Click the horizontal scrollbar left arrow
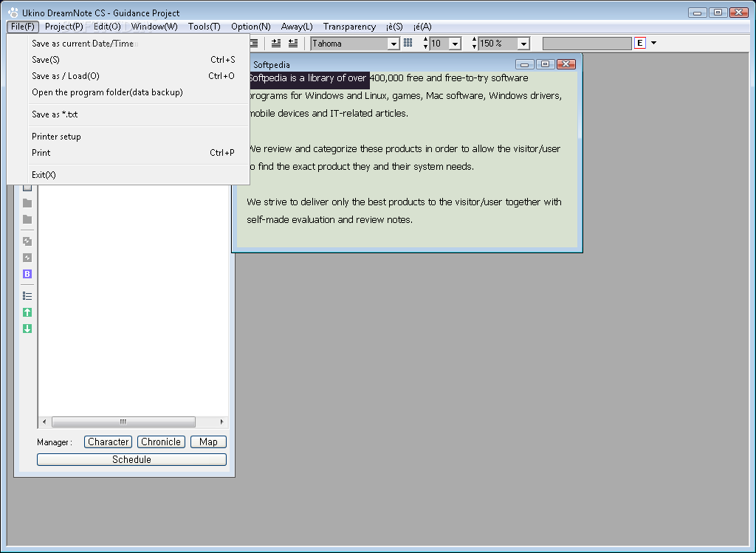 [x=44, y=422]
